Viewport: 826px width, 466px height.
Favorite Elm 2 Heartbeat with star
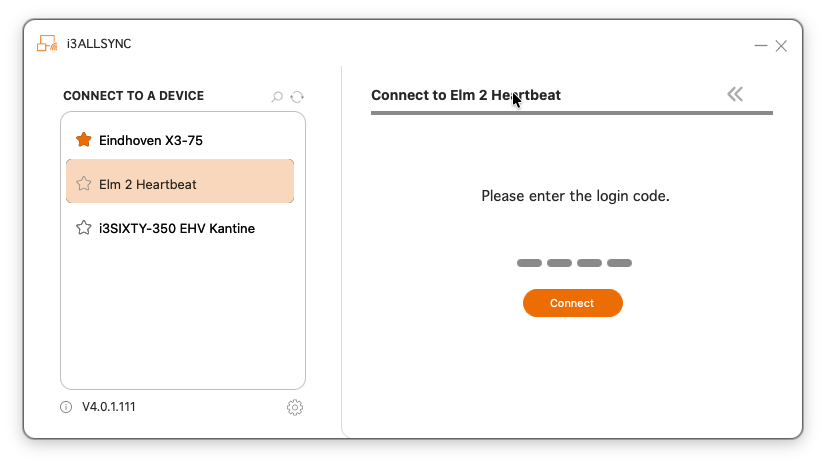(84, 184)
